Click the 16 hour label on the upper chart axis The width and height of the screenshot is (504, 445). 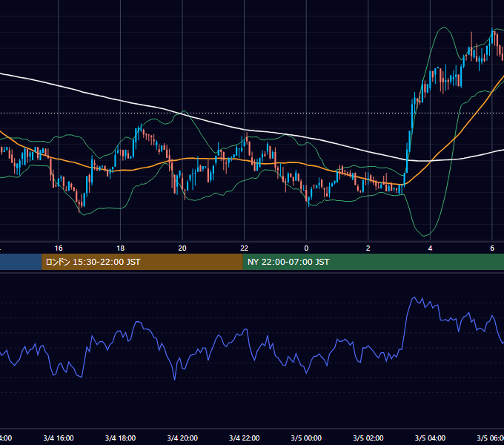coord(59,248)
